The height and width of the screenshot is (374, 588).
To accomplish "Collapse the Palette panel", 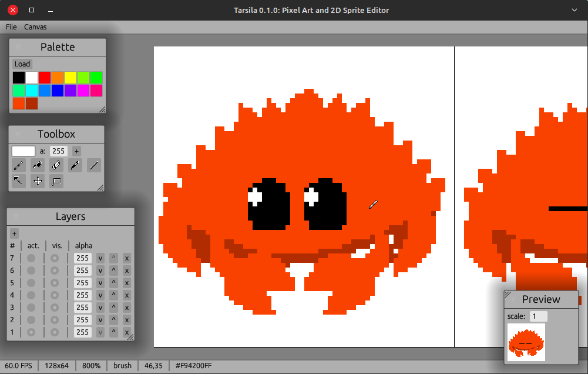I will pyautogui.click(x=18, y=47).
